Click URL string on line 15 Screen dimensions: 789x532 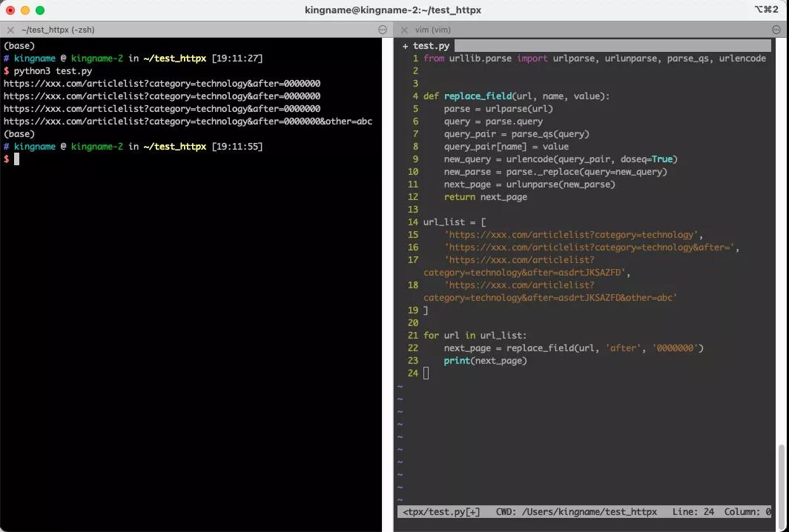tap(571, 234)
